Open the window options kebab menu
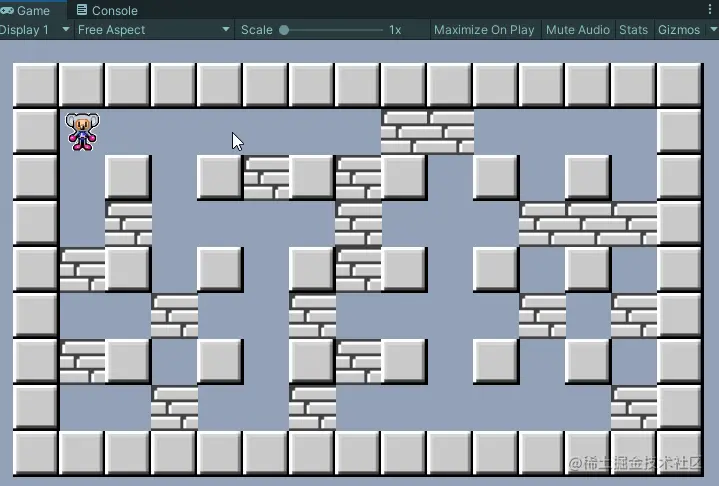This screenshot has height=486, width=719. [x=710, y=9]
